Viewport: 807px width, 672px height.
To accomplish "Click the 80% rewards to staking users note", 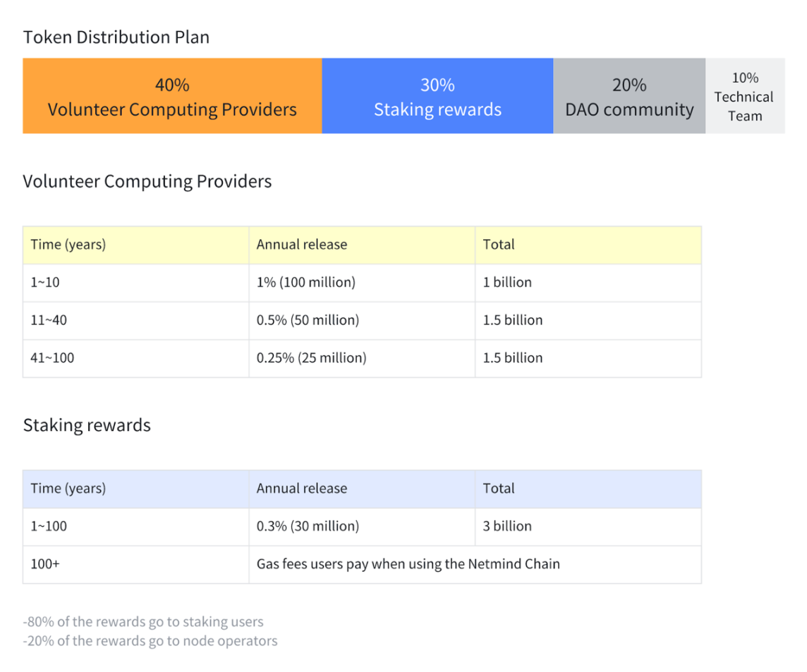I will click(x=143, y=621).
